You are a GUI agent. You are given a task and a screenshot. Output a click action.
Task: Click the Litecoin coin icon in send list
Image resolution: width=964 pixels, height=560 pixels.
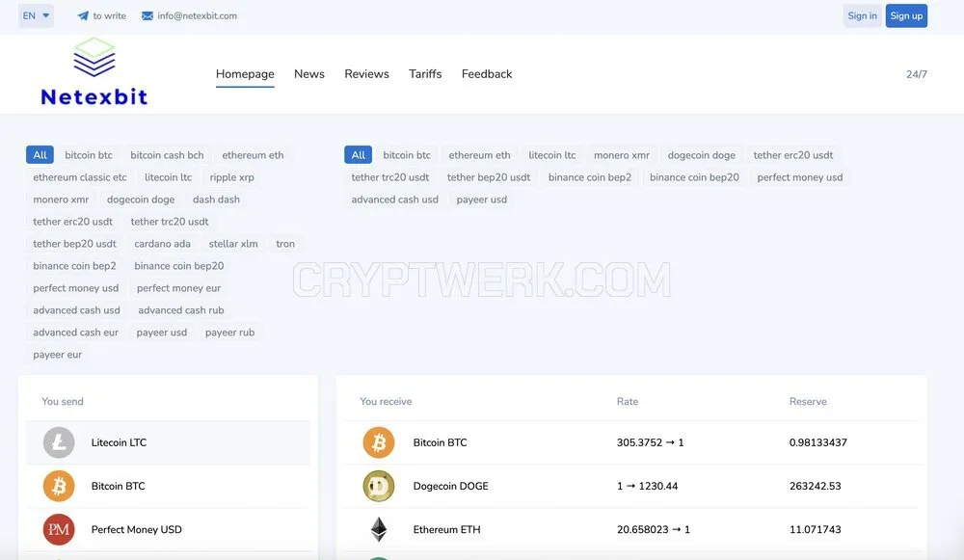click(x=59, y=442)
